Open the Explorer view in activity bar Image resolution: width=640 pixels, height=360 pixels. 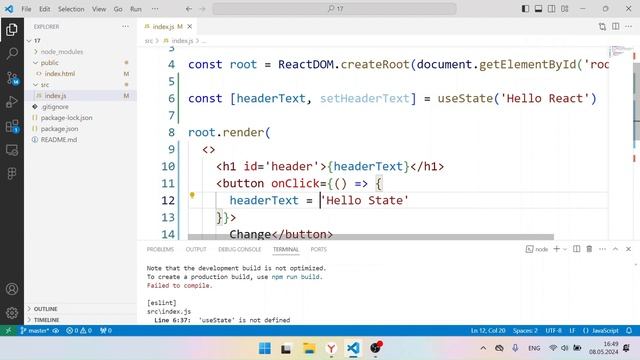point(12,29)
